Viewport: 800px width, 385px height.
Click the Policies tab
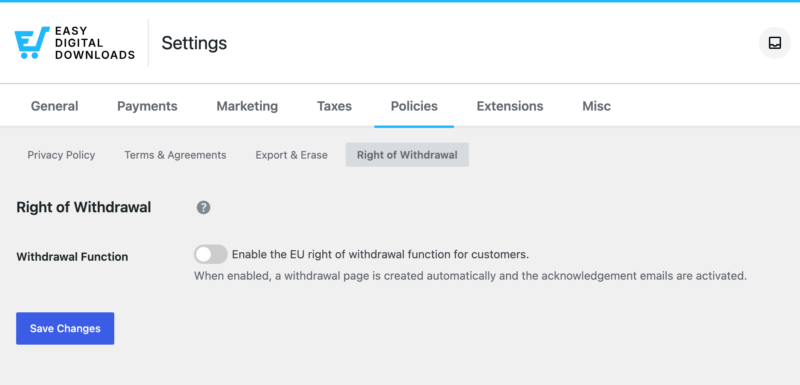click(x=414, y=106)
